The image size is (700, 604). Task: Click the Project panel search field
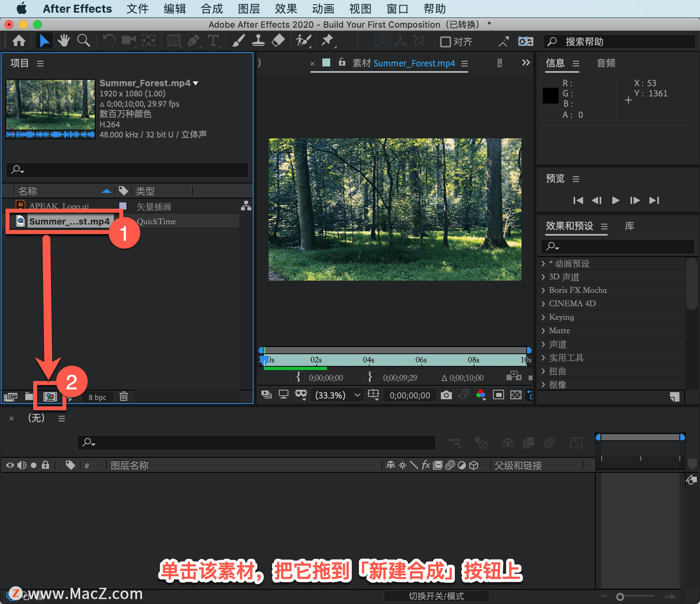127,170
